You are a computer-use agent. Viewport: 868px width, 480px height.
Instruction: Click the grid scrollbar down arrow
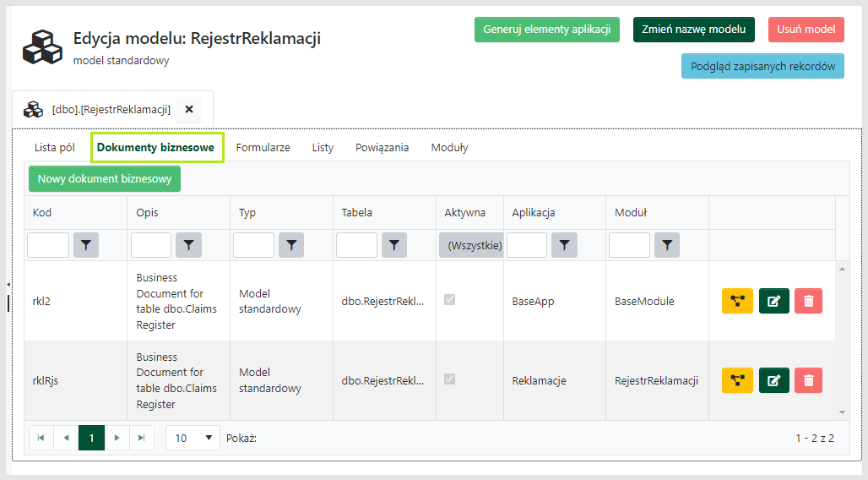point(842,412)
